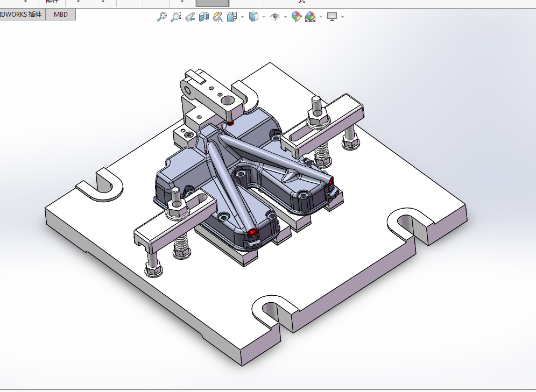Image resolution: width=536 pixels, height=392 pixels.
Task: Select the Zoom to Area tool
Action: point(175,16)
